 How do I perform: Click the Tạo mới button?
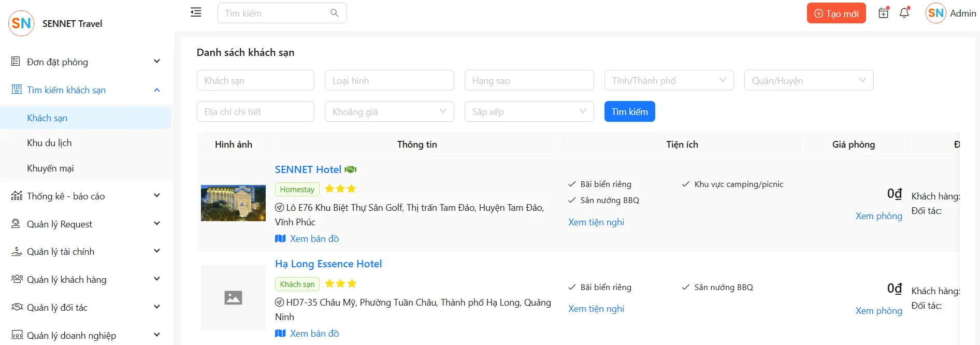(x=836, y=13)
